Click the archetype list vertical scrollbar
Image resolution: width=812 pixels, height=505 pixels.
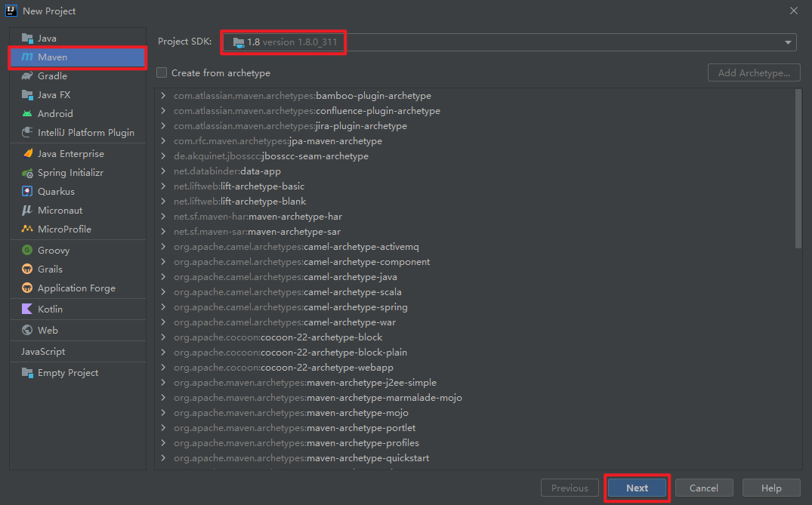[798, 168]
